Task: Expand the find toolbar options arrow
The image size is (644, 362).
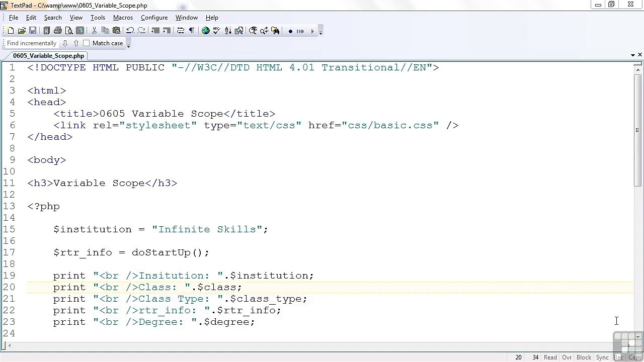Action: (x=128, y=44)
